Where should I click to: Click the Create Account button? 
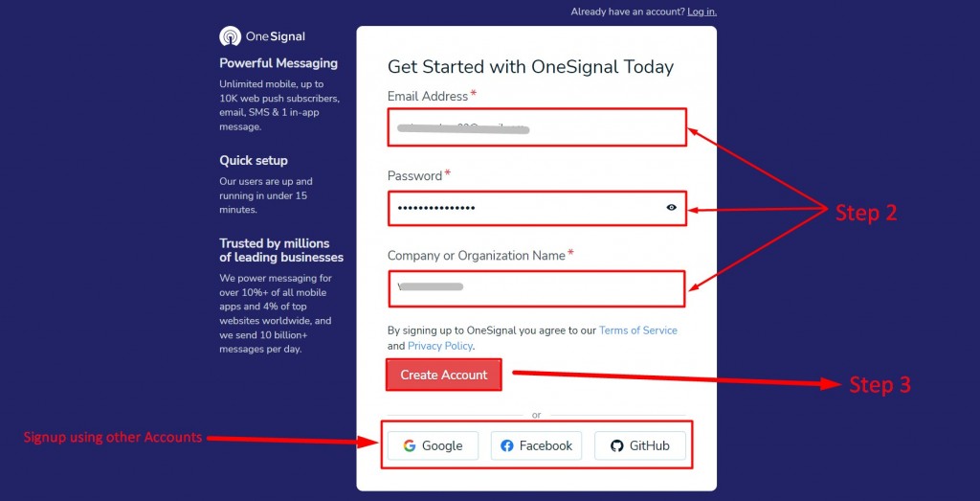[x=444, y=375]
